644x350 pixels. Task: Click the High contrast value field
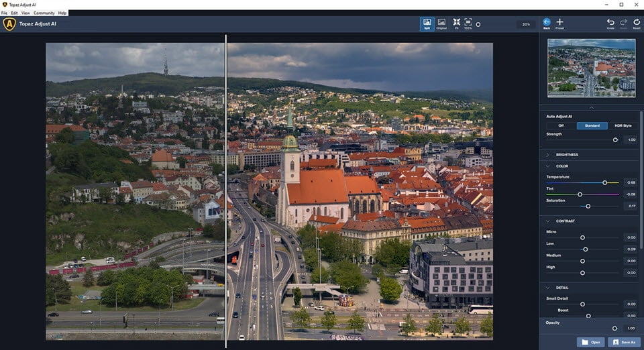(x=631, y=273)
